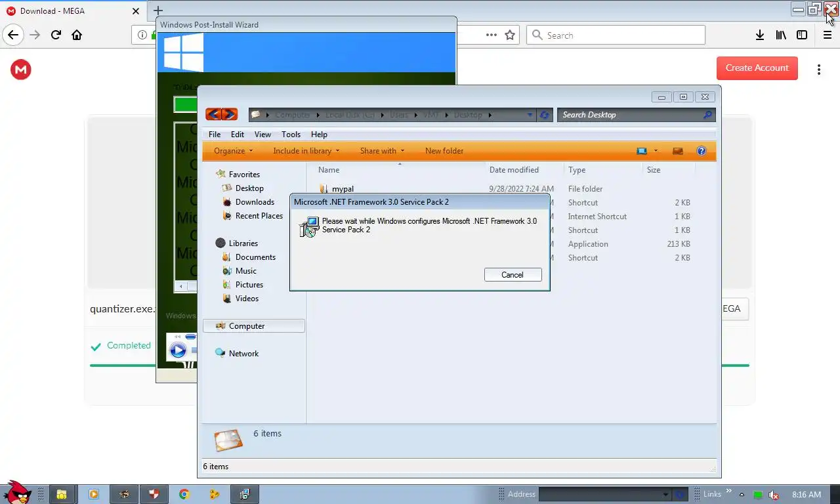Click the Network icon in navigation pane

pyautogui.click(x=220, y=353)
